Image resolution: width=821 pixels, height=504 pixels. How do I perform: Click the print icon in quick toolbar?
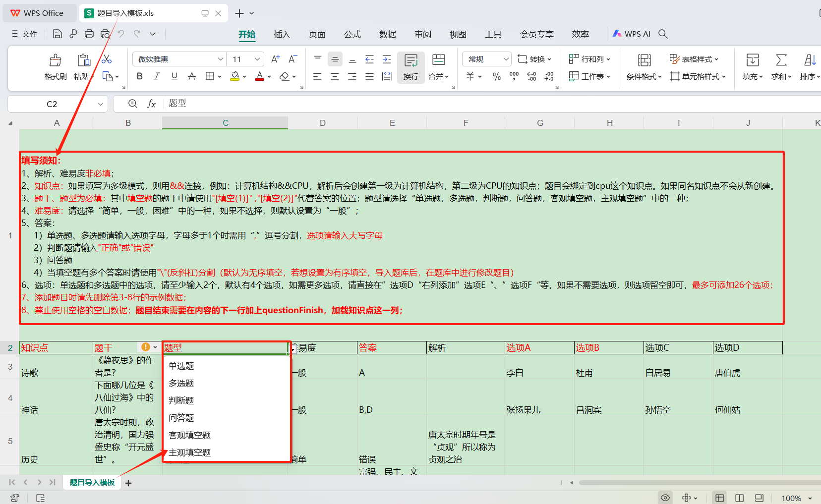tap(89, 34)
